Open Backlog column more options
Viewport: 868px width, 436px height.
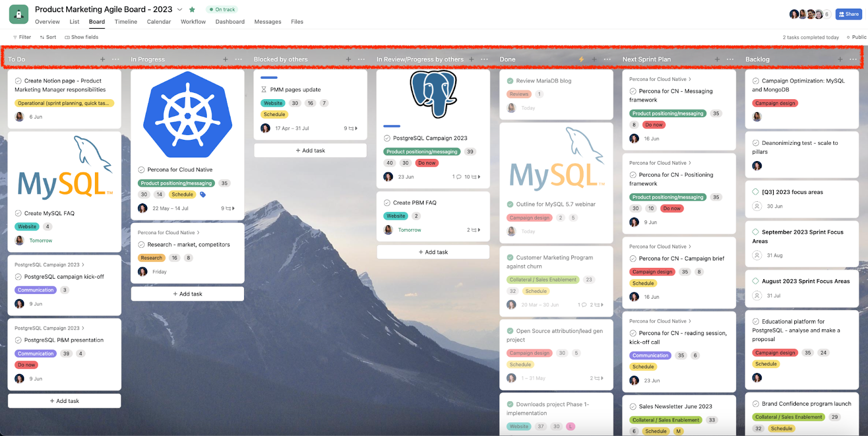tap(853, 59)
